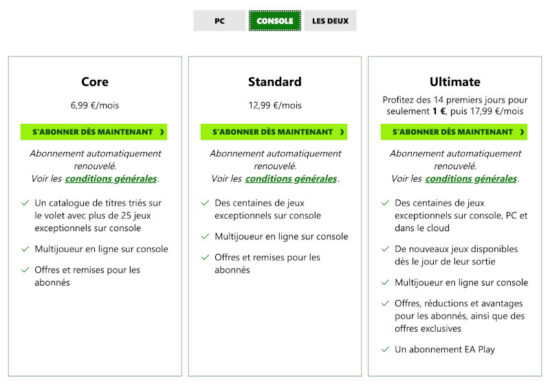Click checkmark beside Standard Des centaines de jeux
The image size is (550, 384).
(x=205, y=203)
